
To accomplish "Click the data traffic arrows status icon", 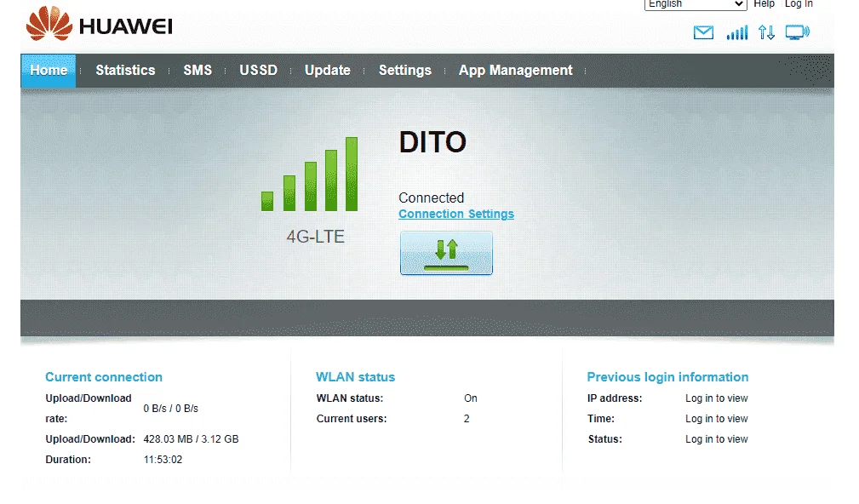I will pyautogui.click(x=766, y=33).
